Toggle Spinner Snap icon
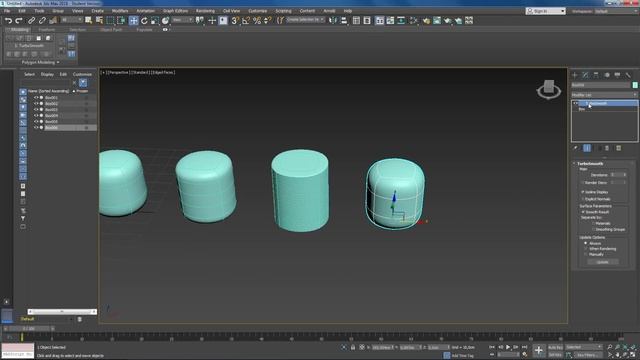The width and height of the screenshot is (640, 360). pos(267,20)
